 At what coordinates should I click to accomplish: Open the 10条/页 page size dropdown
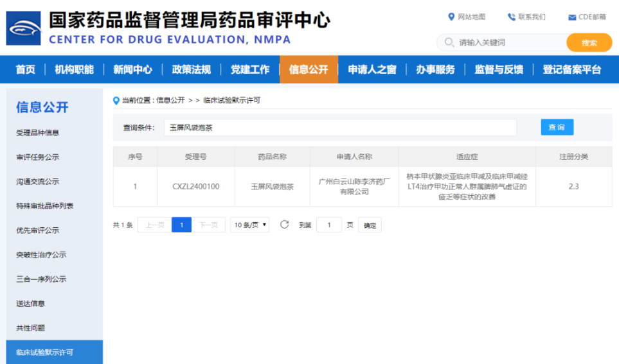tap(249, 225)
